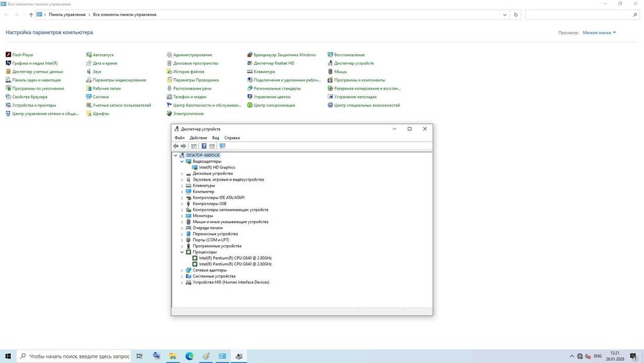Click Все элементы панели управления breadcrumb
The width and height of the screenshot is (644, 363).
[124, 15]
